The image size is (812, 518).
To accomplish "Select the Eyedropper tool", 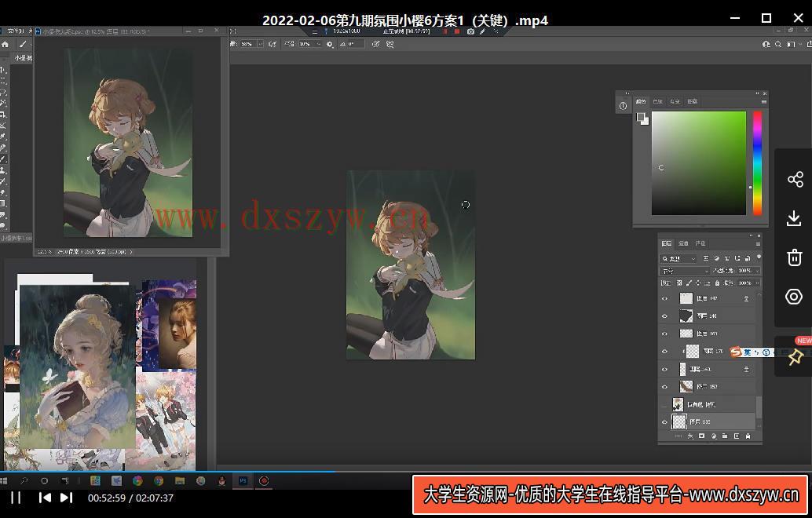I will pos(3,137).
